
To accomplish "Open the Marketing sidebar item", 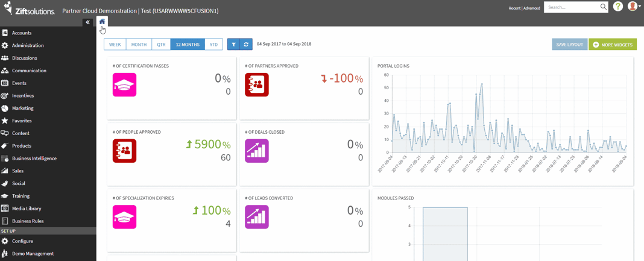I will 23,108.
